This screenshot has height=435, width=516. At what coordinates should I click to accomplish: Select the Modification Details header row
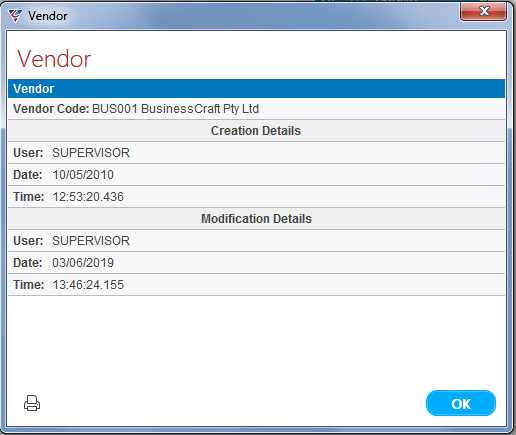pos(256,219)
